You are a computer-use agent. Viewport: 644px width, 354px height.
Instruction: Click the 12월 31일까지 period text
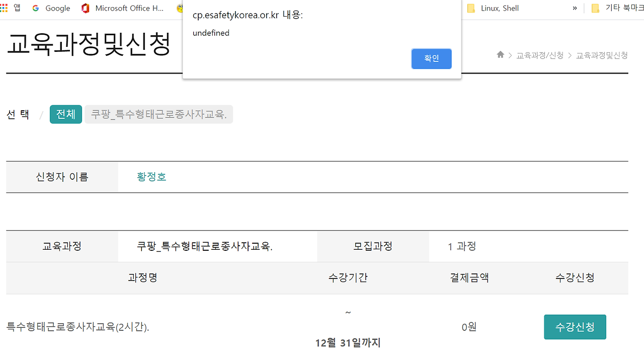coord(348,343)
